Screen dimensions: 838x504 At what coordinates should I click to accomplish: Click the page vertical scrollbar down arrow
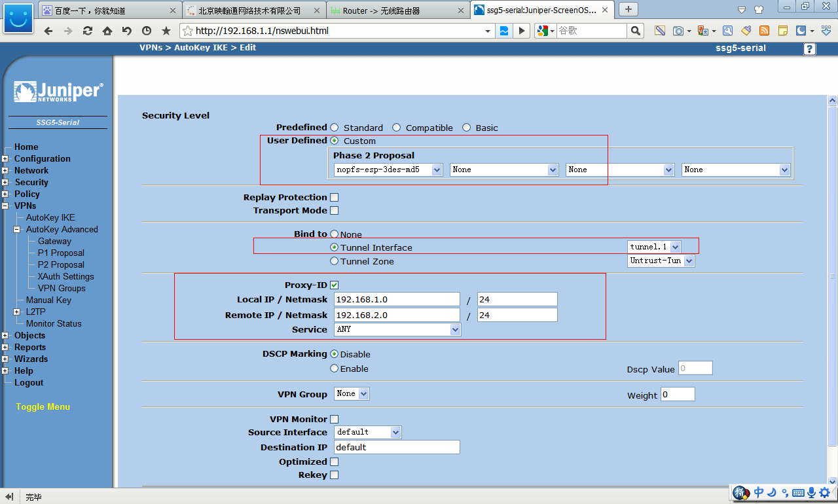tap(832, 481)
